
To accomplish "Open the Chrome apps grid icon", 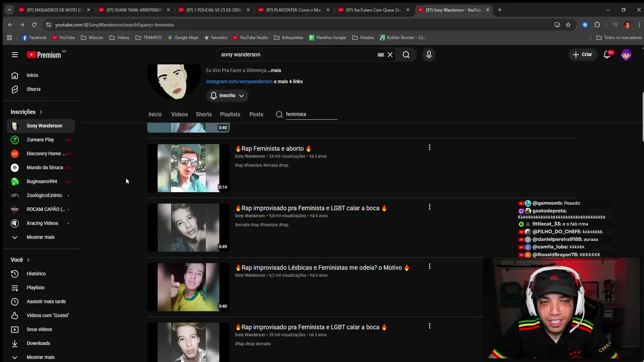I will pos(9,38).
